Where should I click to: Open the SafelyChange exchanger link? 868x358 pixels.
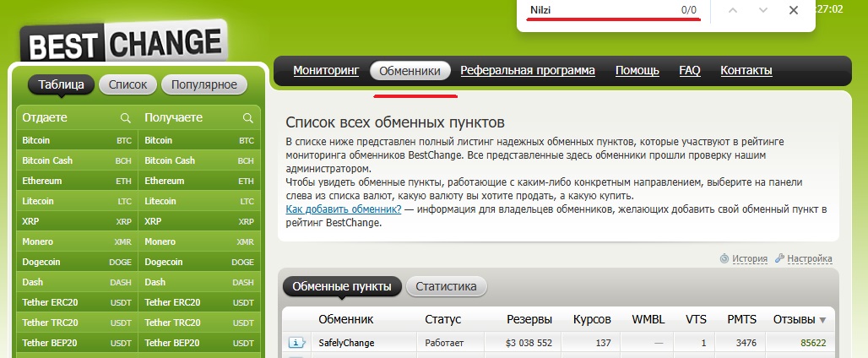[346, 343]
